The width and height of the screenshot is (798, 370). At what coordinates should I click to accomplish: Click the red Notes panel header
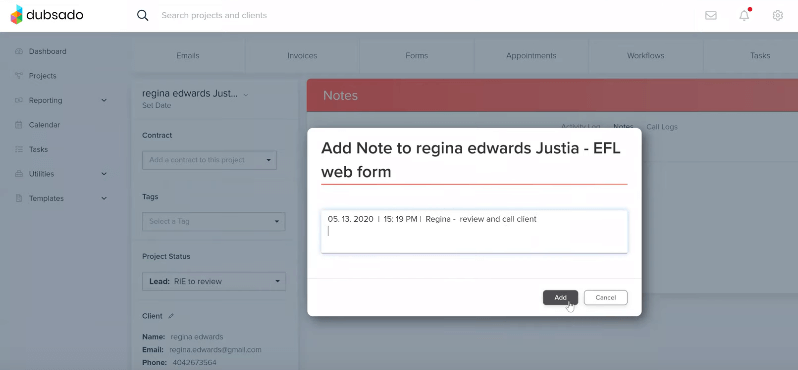tap(552, 95)
